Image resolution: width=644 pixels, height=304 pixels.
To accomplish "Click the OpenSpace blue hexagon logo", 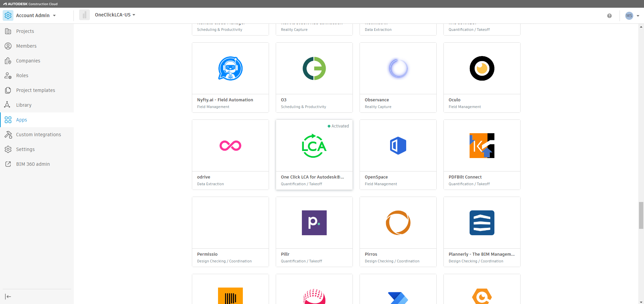I will pyautogui.click(x=398, y=146).
